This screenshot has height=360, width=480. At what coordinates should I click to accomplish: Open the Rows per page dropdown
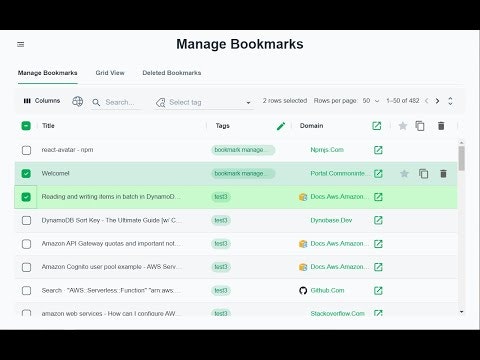click(x=371, y=101)
